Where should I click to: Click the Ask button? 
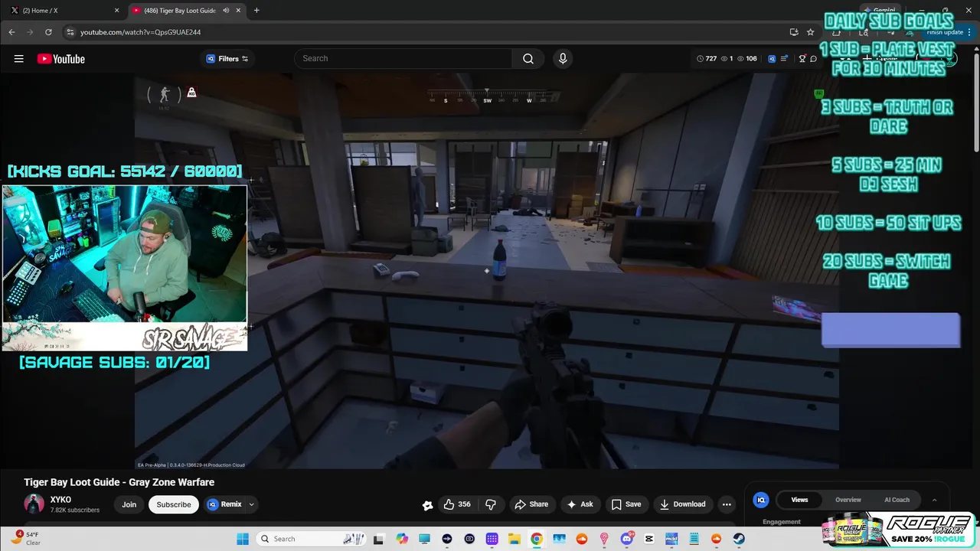[x=580, y=504]
